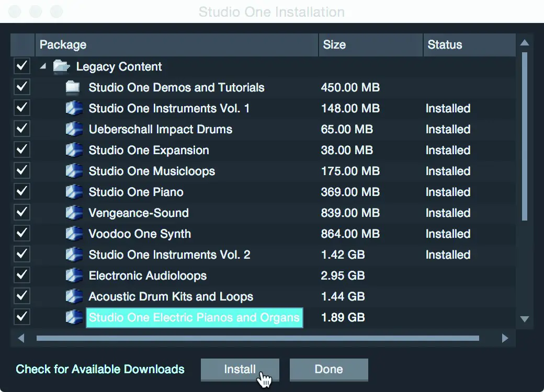Toggle the Studio One Piano checkbox
The width and height of the screenshot is (544, 392).
[x=22, y=191]
